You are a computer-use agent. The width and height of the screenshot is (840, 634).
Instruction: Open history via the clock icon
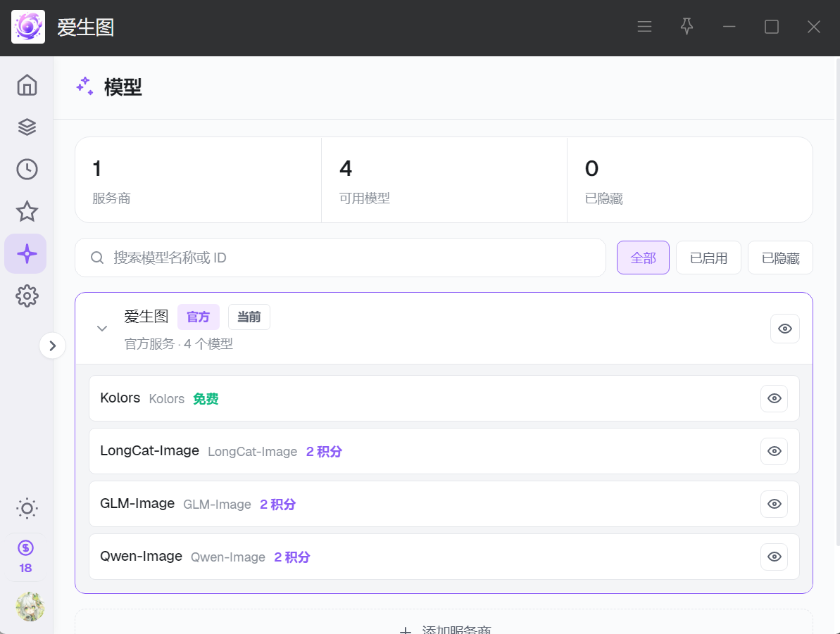point(27,169)
